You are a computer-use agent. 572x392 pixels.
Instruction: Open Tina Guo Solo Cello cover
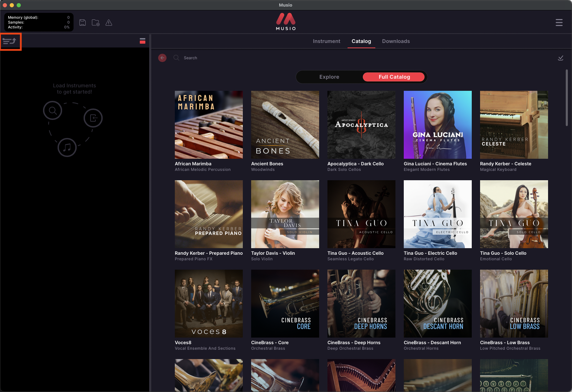click(514, 214)
